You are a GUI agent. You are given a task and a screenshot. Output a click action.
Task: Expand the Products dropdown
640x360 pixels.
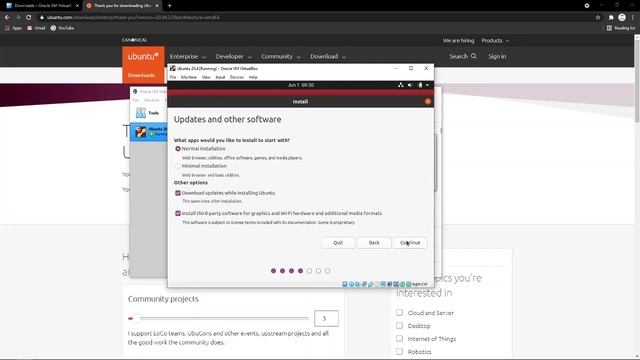click(x=495, y=41)
